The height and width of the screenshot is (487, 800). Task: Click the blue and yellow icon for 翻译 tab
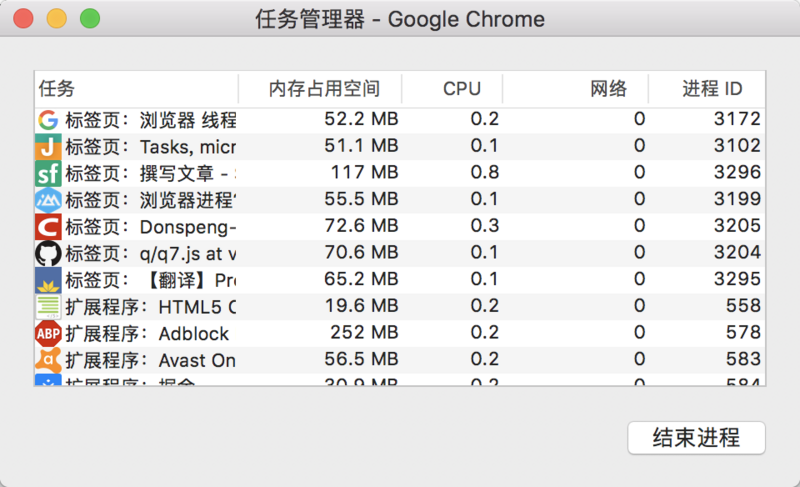[47, 280]
